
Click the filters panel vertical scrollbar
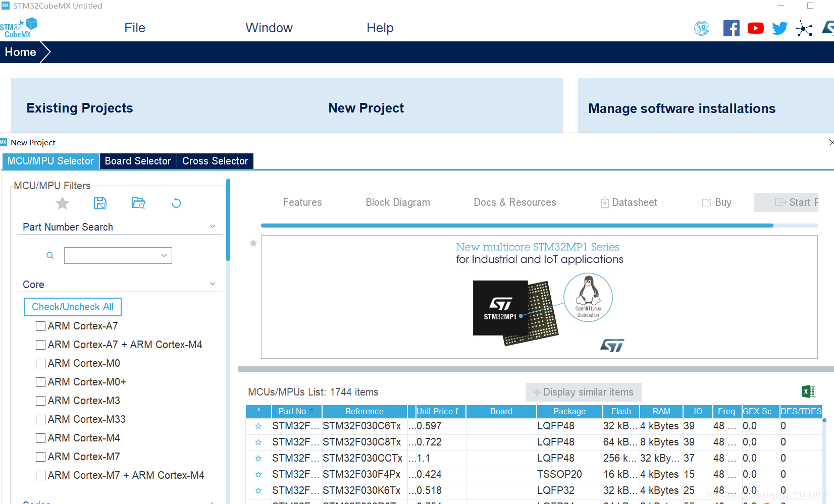click(x=228, y=220)
